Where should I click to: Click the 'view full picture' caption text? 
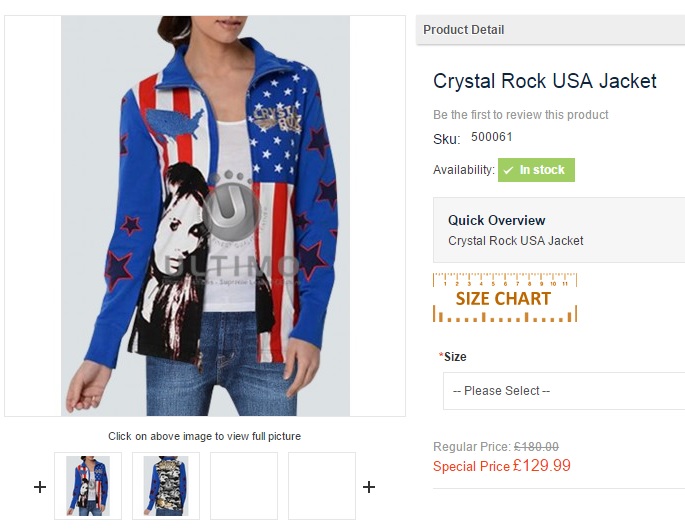coord(205,436)
